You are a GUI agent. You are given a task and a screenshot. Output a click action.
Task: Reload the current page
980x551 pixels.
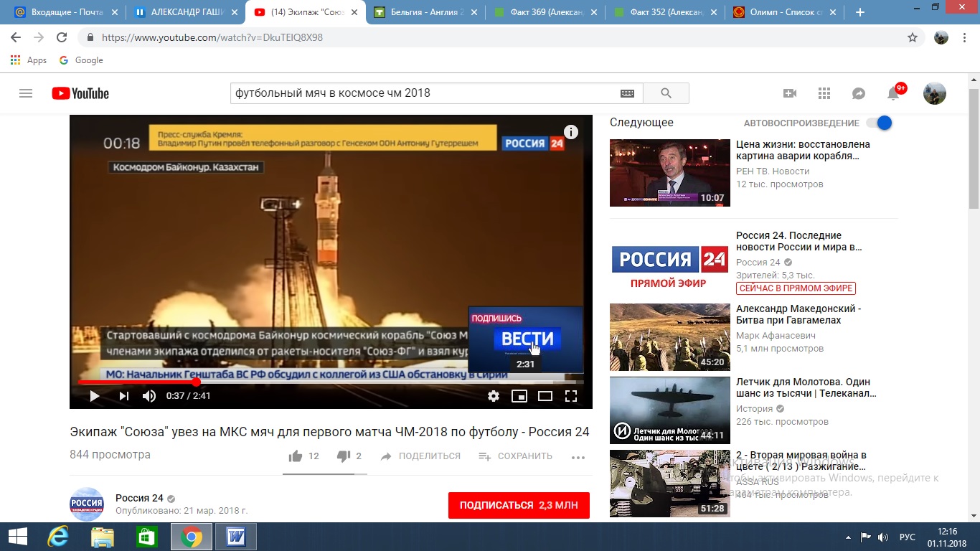click(62, 37)
